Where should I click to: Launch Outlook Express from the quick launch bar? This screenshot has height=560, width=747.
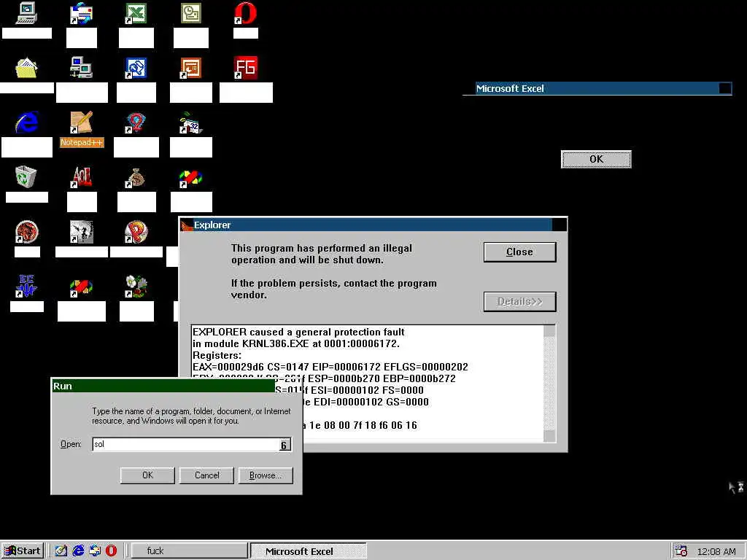coord(95,551)
